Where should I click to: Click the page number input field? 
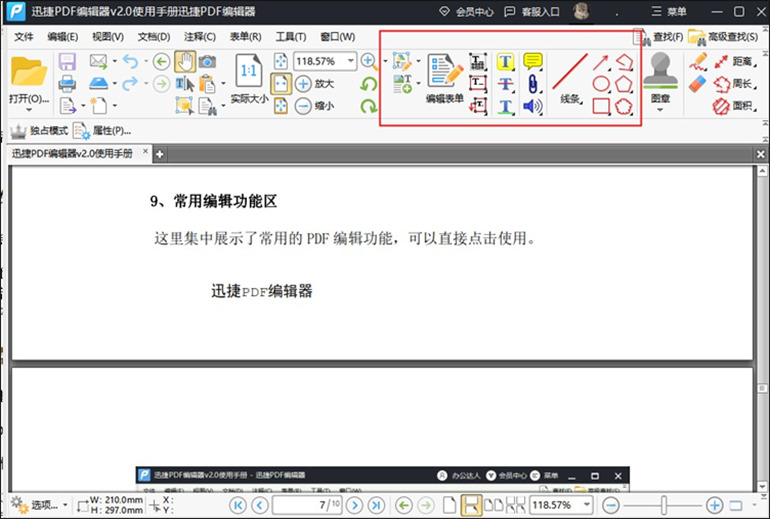307,505
